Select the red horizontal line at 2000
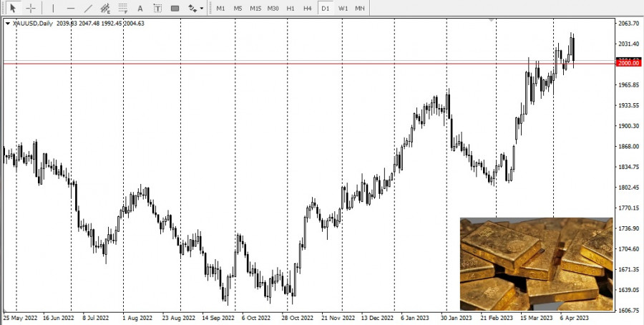This screenshot has width=644, height=325. (x=310, y=64)
